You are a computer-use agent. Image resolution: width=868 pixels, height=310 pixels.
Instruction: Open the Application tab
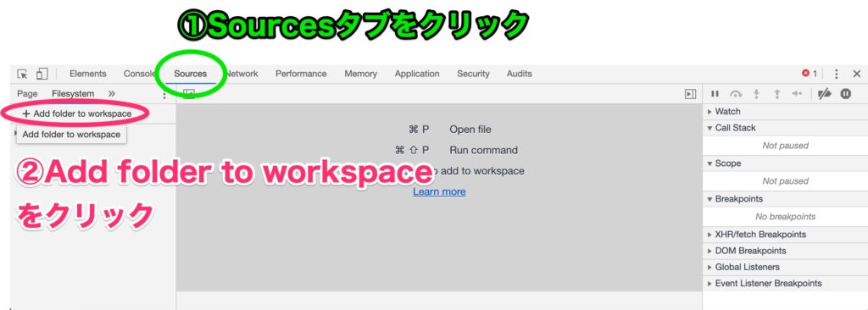(x=417, y=74)
